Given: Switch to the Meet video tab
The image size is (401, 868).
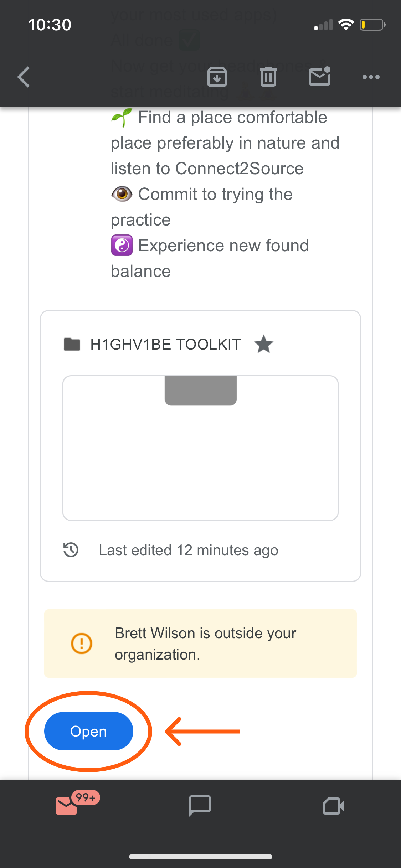Looking at the screenshot, I should click(x=334, y=805).
